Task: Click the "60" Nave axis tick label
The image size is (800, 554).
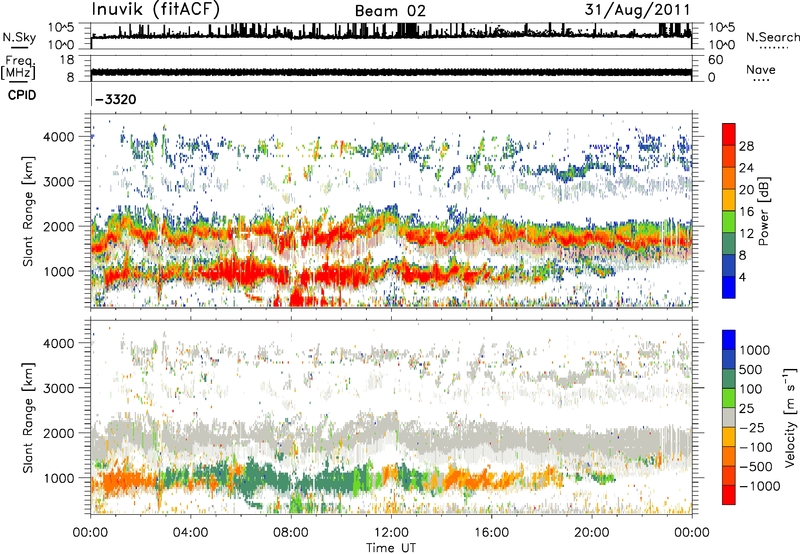Action: 715,60
